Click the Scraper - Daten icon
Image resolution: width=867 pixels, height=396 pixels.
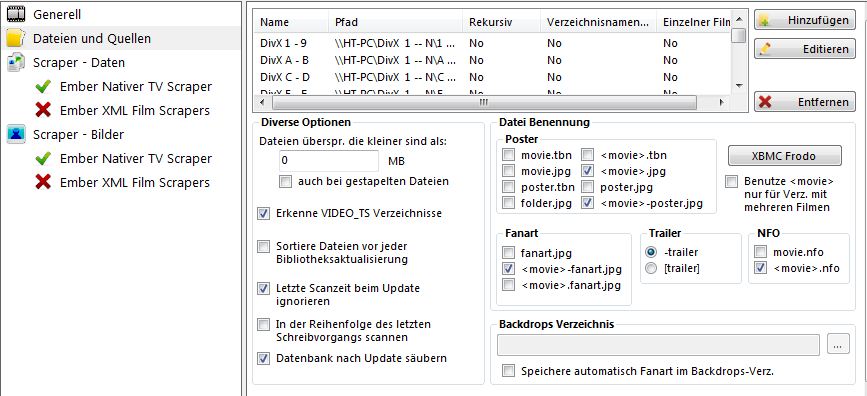pyautogui.click(x=16, y=62)
